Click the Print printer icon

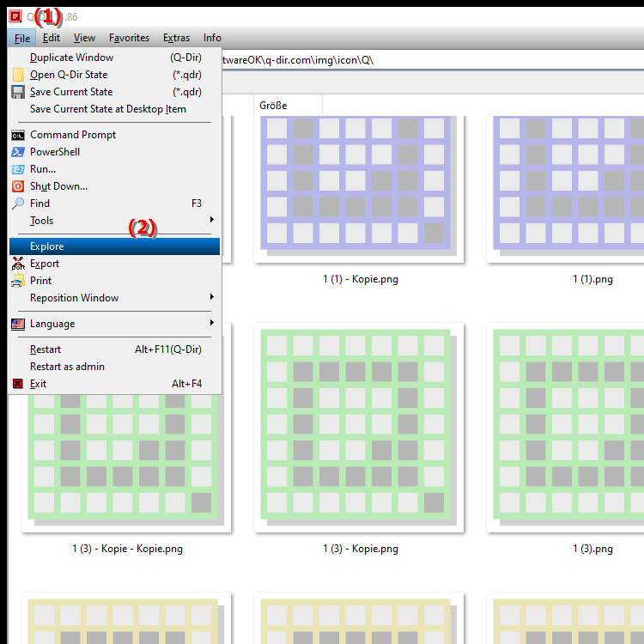tap(18, 281)
